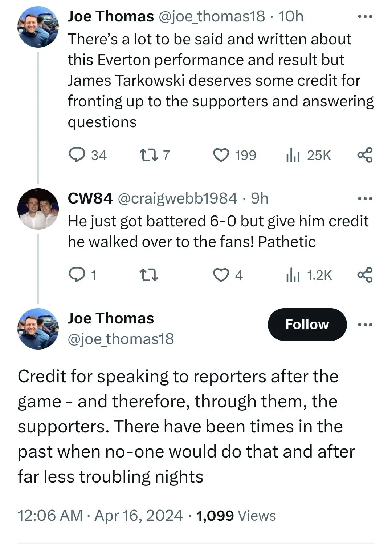Open more options for the first tweet
The width and height of the screenshot is (392, 548).
pos(365,17)
